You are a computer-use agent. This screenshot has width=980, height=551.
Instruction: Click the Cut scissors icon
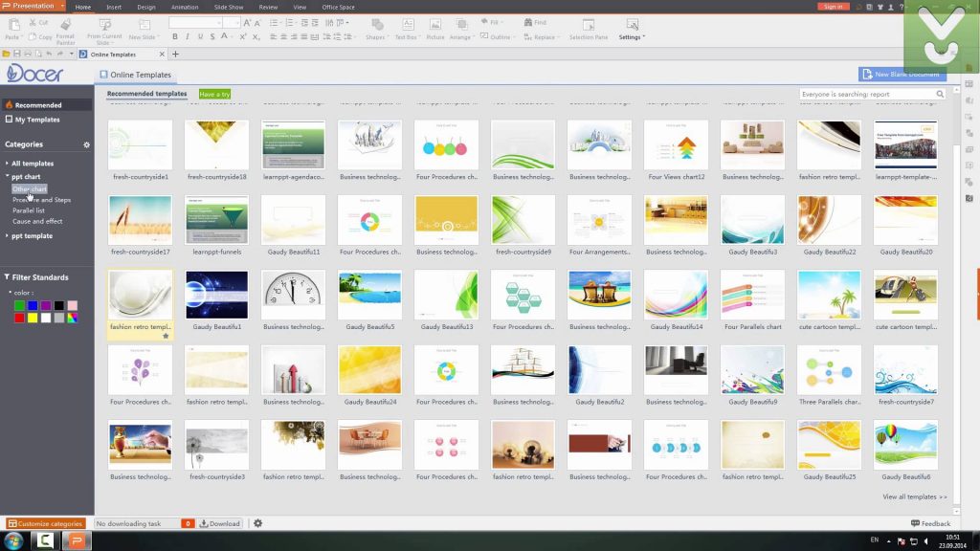(33, 23)
